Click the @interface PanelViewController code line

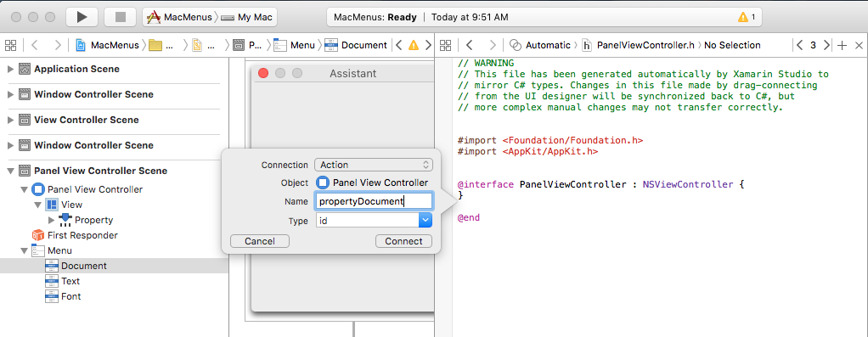click(601, 184)
